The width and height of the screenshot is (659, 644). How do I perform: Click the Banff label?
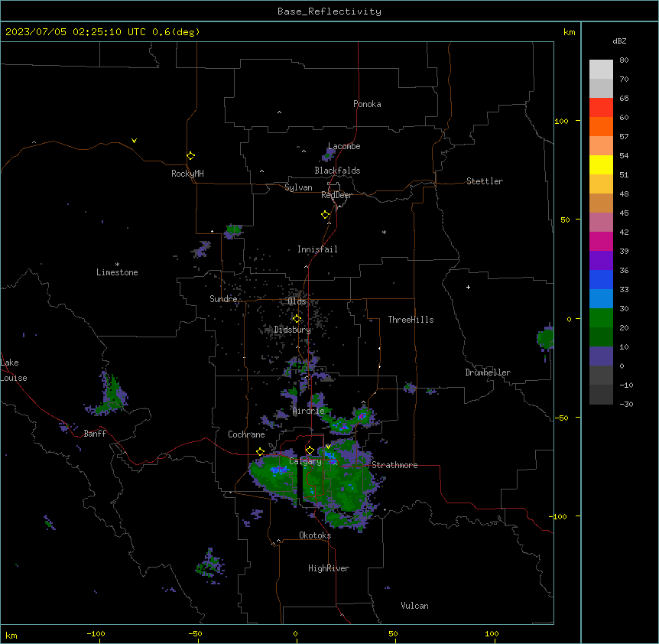click(95, 434)
